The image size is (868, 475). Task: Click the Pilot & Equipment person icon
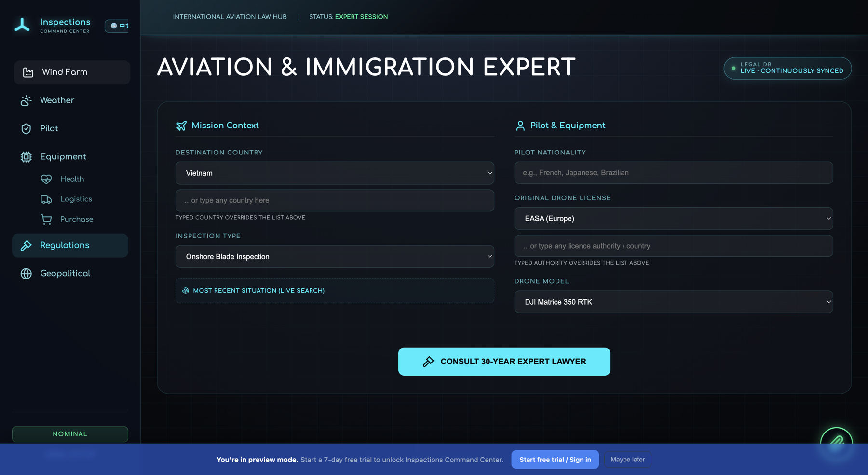[520, 126]
